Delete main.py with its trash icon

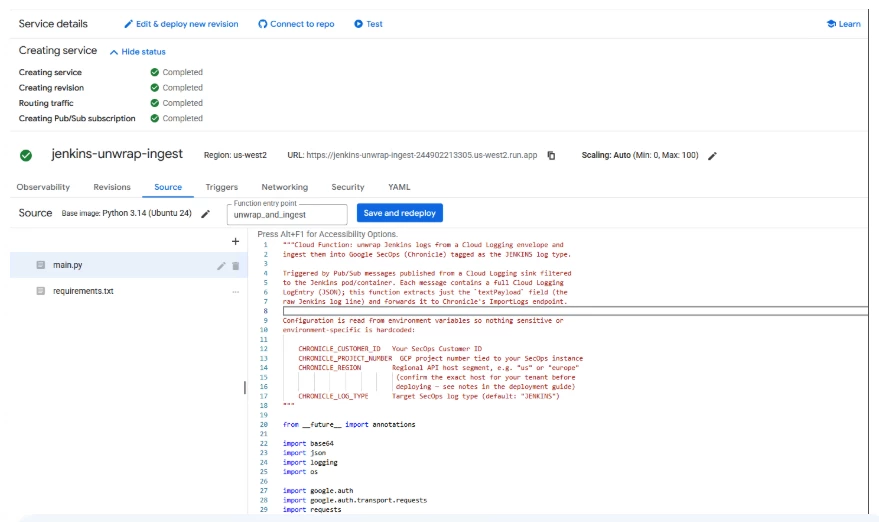coord(235,266)
